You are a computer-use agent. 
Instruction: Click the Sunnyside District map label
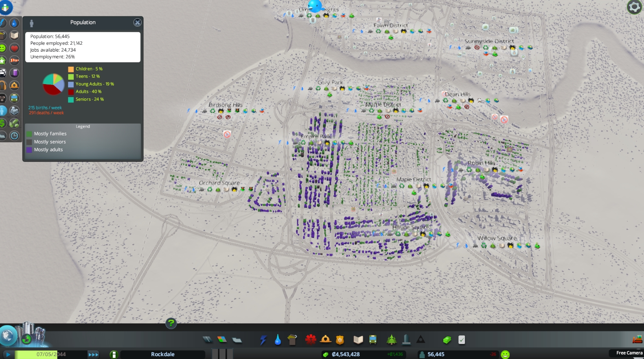[x=489, y=41]
